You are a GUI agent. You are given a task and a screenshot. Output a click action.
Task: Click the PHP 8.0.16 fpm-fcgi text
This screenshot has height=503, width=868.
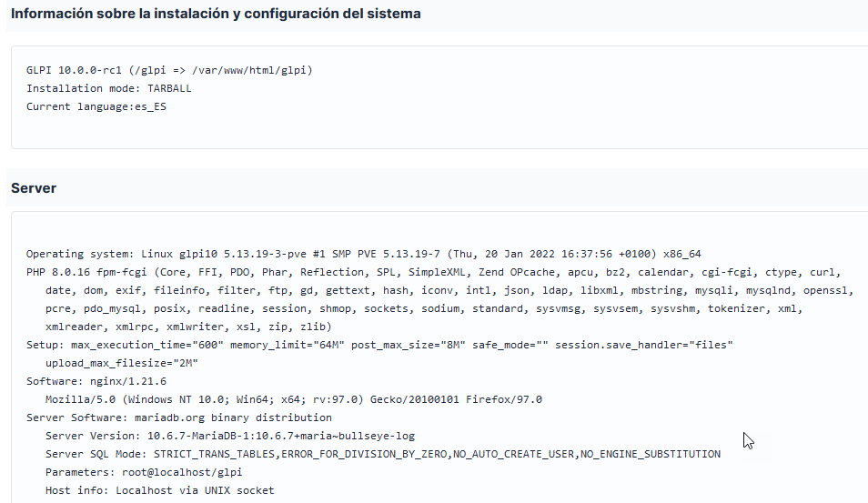point(86,272)
